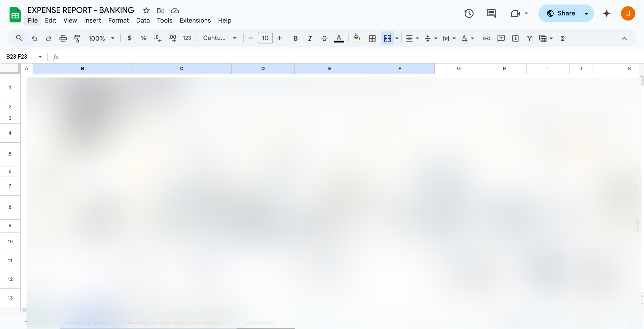The image size is (644, 329).
Task: Toggle italic formatting
Action: click(310, 38)
